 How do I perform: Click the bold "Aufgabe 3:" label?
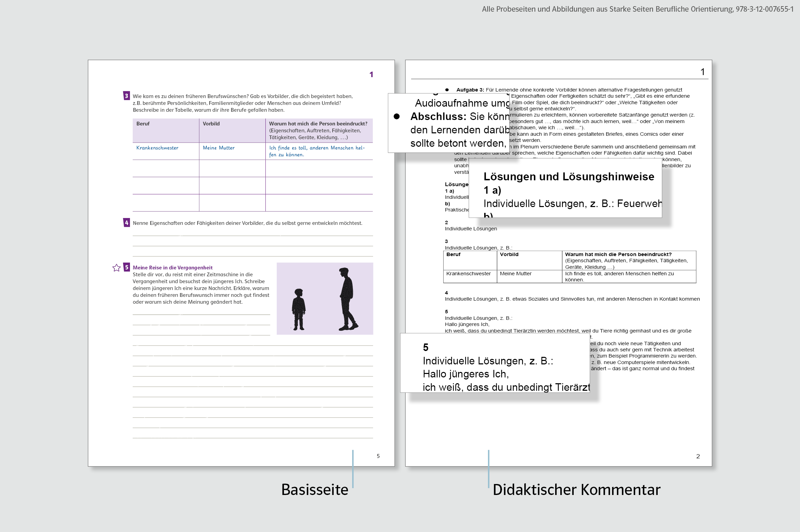[x=470, y=90]
